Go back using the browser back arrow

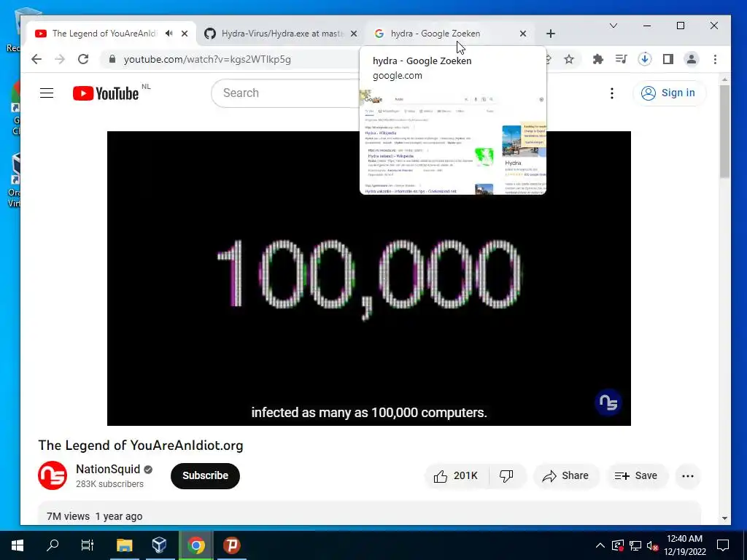[x=36, y=59]
